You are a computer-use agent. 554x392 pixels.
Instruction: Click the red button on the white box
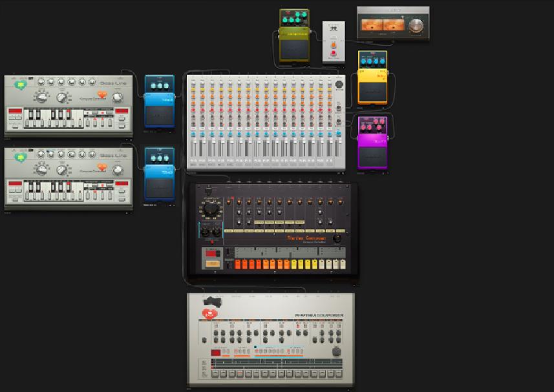click(x=333, y=53)
